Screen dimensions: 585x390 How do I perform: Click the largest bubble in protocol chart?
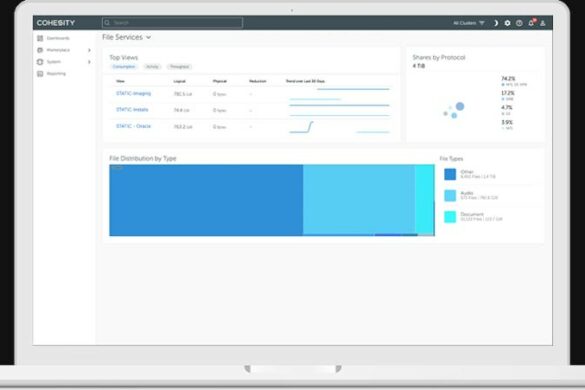click(460, 107)
